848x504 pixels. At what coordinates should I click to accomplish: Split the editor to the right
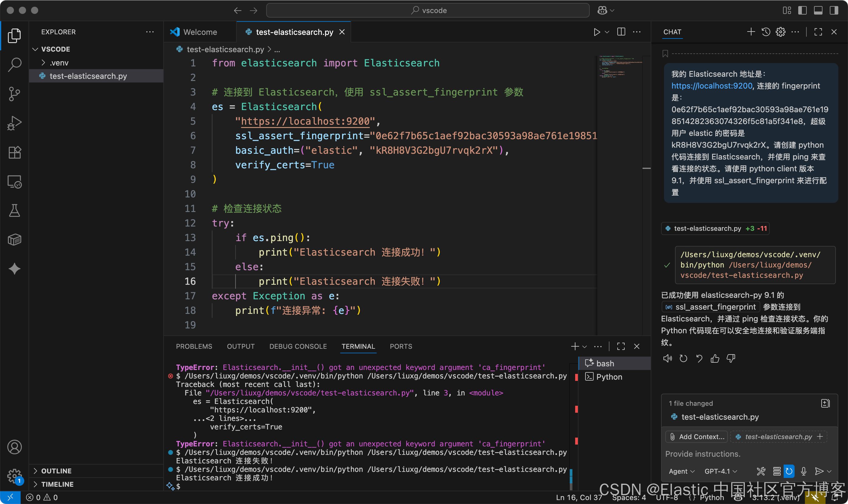(x=621, y=32)
